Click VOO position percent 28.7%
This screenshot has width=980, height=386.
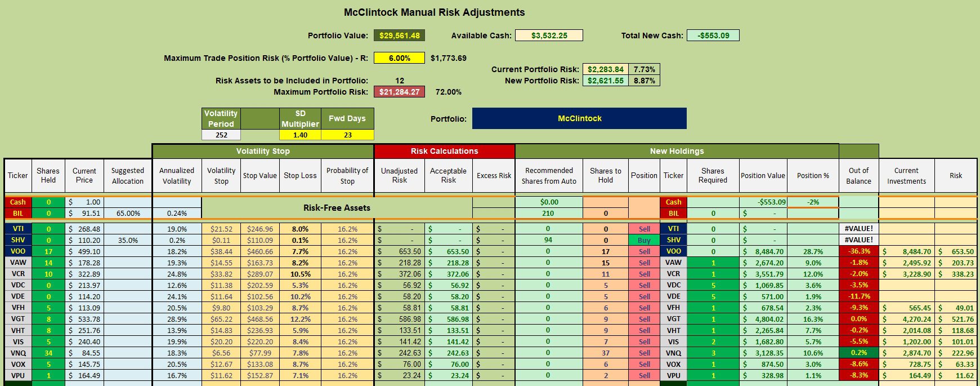(x=813, y=252)
